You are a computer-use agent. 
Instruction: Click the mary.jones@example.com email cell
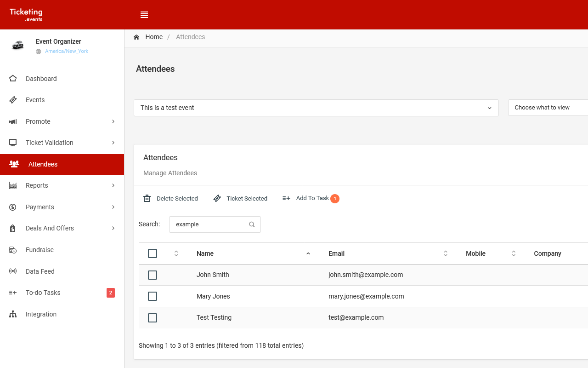[366, 296]
